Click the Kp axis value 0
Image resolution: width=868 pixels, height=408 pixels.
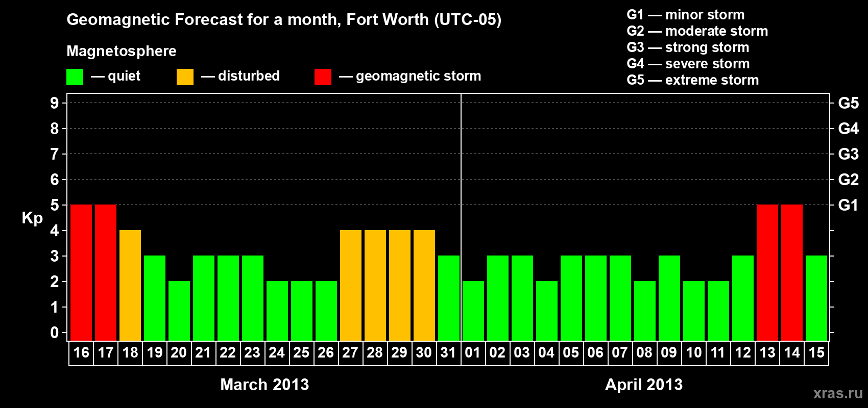55,333
